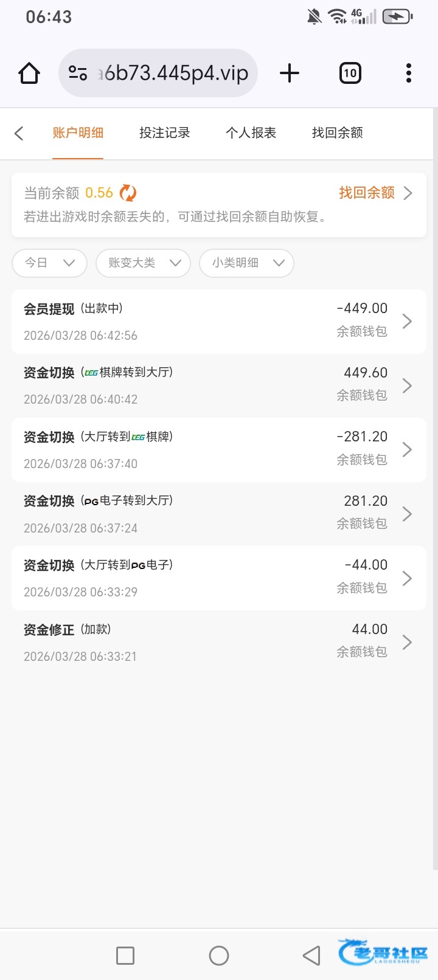Screen dimensions: 438x980
Task: Go back using the page back arrow
Action: [x=19, y=133]
